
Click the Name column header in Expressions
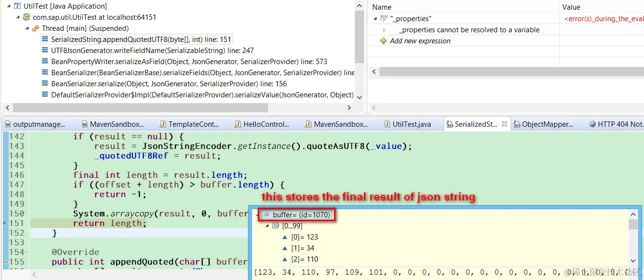pyautogui.click(x=464, y=7)
